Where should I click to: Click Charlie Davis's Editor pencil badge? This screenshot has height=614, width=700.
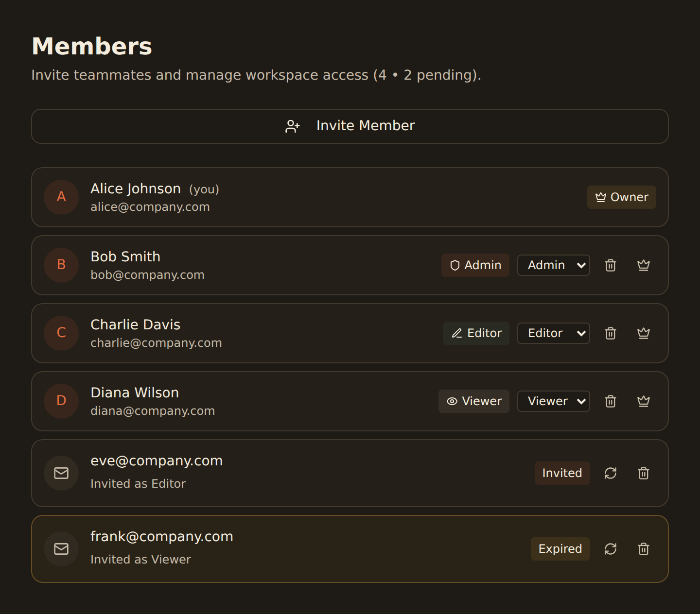[476, 333]
